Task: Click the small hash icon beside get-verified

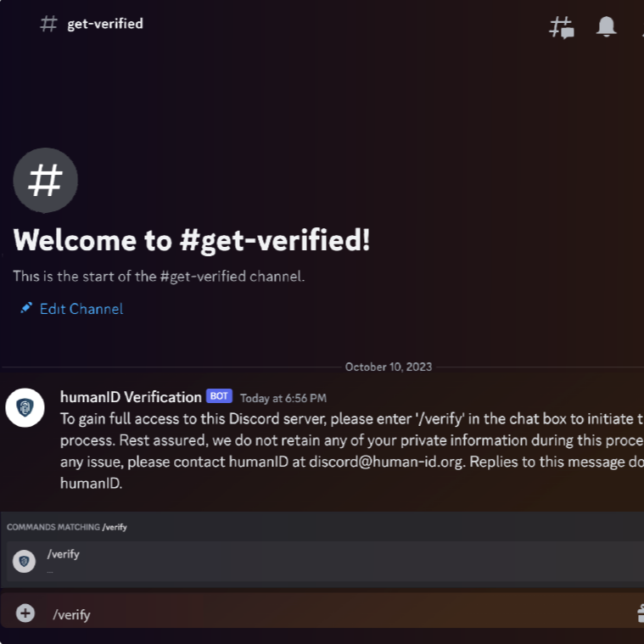Action: 48,24
